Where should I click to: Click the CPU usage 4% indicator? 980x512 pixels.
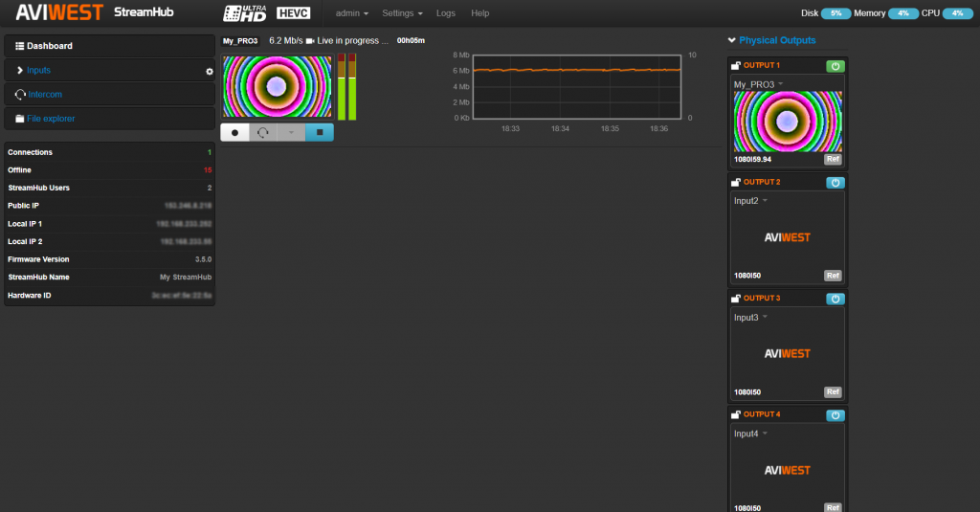pyautogui.click(x=957, y=13)
